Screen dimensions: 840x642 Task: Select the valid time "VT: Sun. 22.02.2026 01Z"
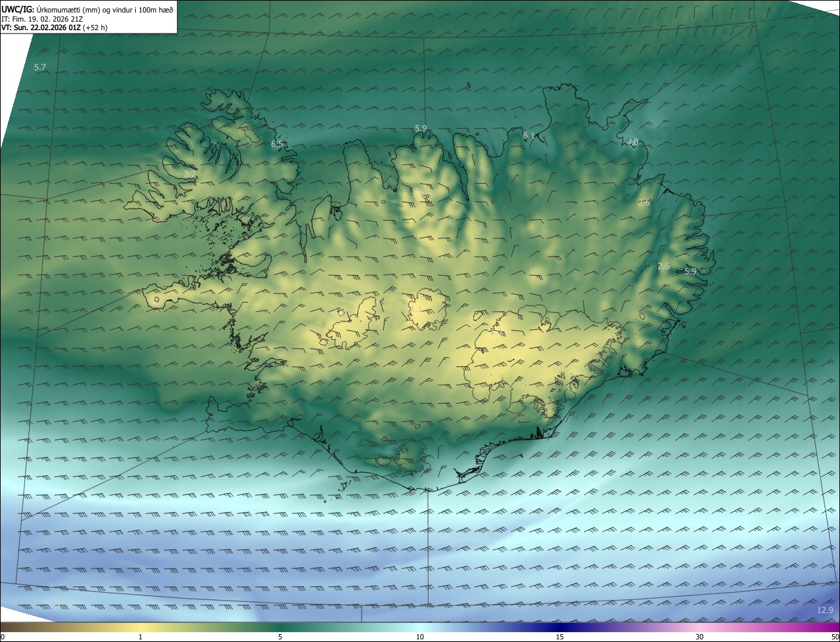pos(41,28)
